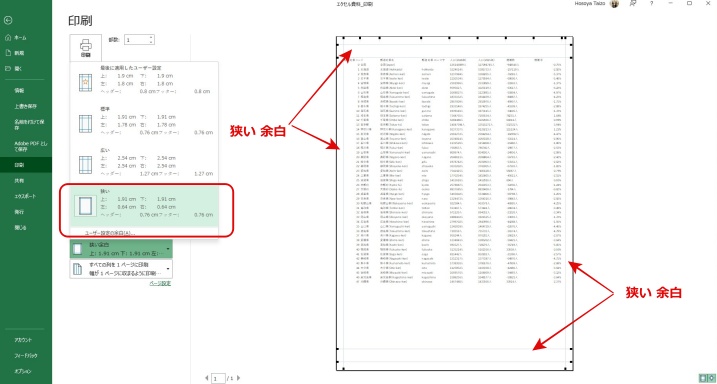Open フィードバック (Feedback) in the sidebar
Image resolution: width=717 pixels, height=384 pixels.
point(26,356)
